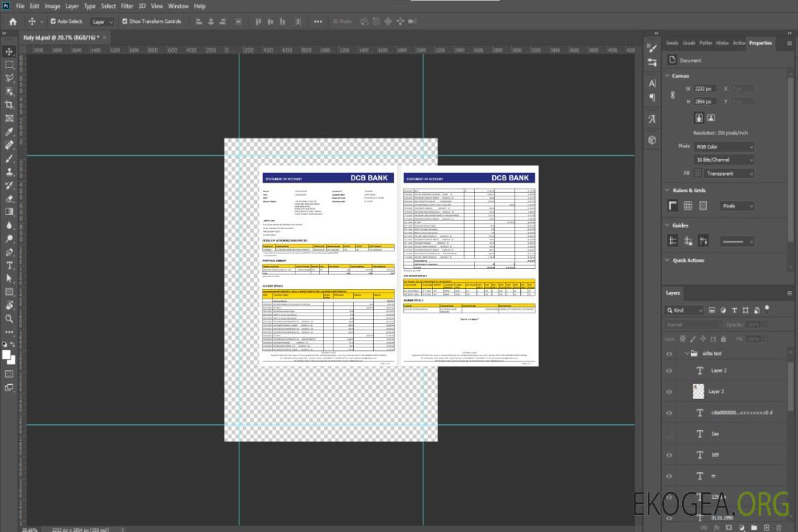Hide the Layer 3 layer
Image resolution: width=798 pixels, height=532 pixels.
(x=669, y=392)
